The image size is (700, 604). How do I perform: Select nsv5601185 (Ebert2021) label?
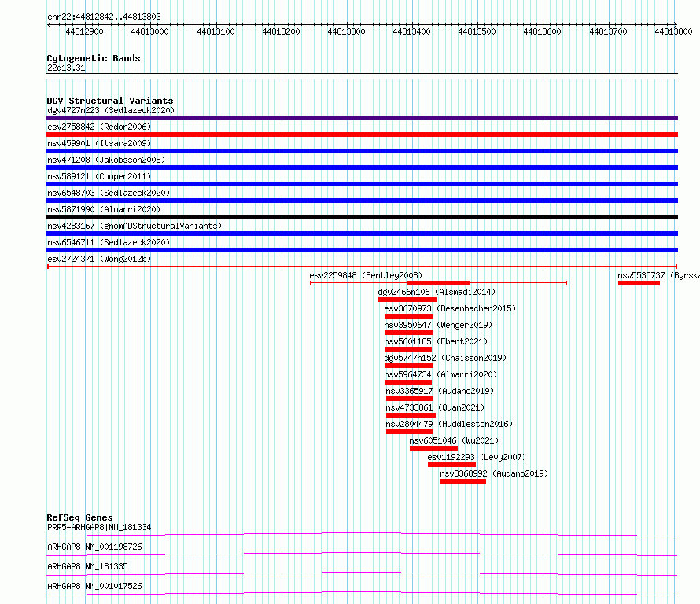click(436, 341)
